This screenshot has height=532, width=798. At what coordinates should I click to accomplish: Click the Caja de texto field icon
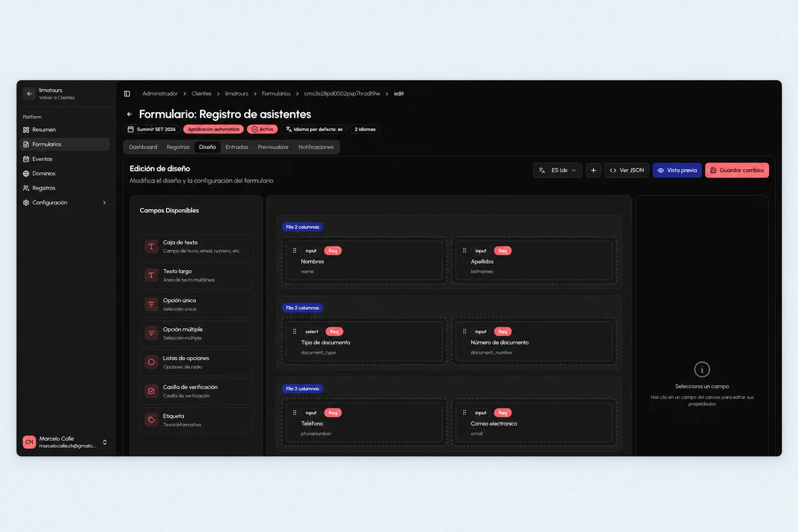(x=151, y=247)
